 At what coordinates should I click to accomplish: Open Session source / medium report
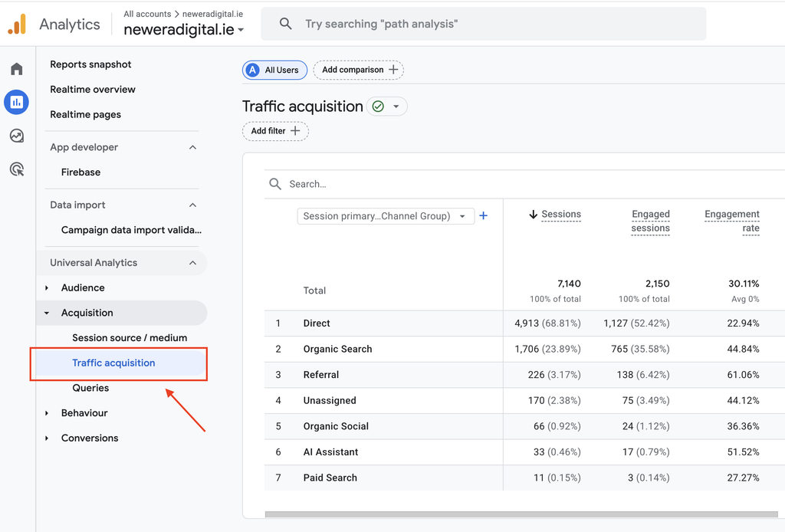tap(130, 338)
